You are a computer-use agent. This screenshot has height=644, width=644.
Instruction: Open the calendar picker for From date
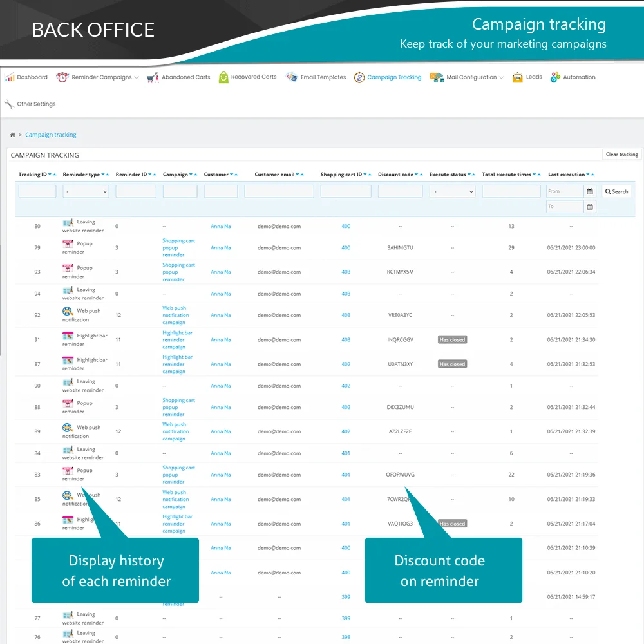point(590,191)
